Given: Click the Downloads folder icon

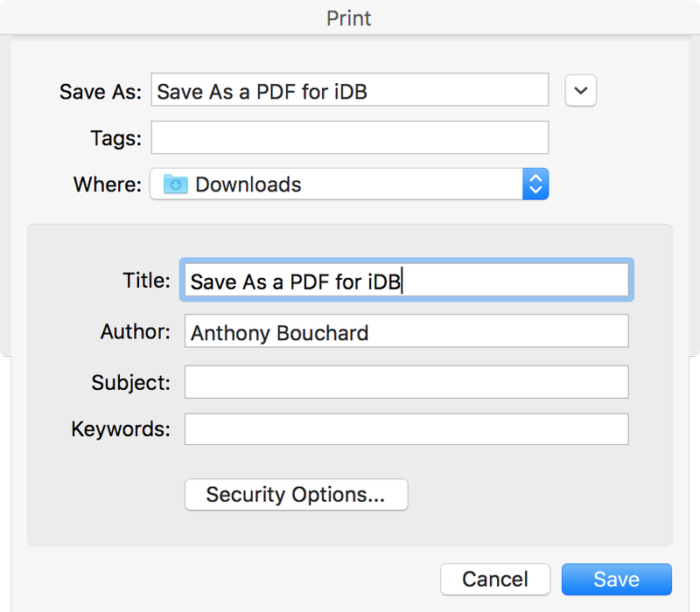Looking at the screenshot, I should click(176, 184).
